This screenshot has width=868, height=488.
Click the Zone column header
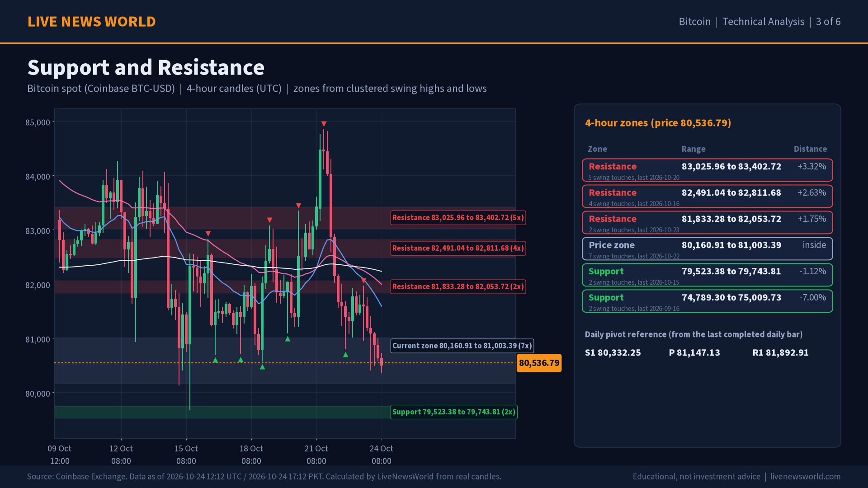coord(597,149)
